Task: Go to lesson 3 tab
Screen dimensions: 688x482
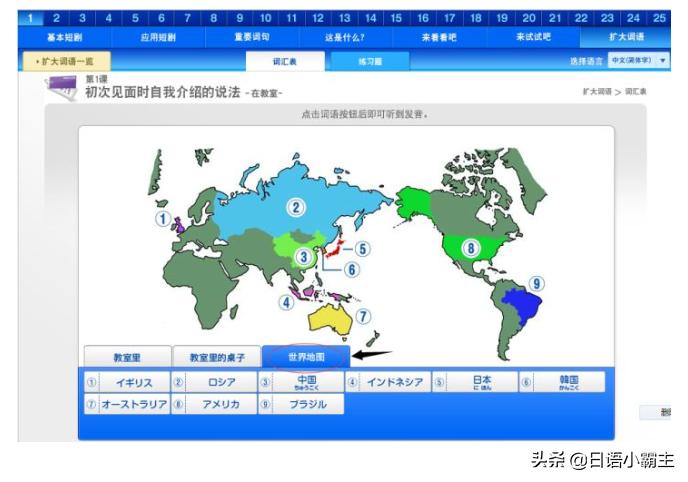Action: (82, 18)
